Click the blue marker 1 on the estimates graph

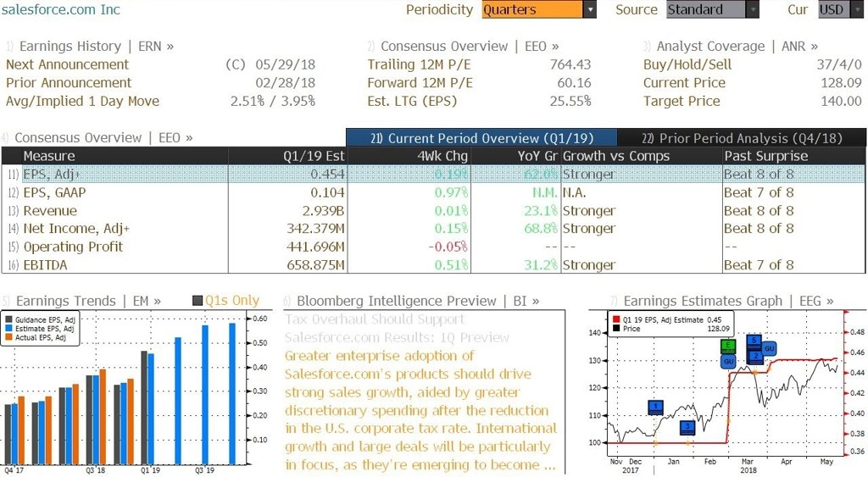tap(655, 408)
